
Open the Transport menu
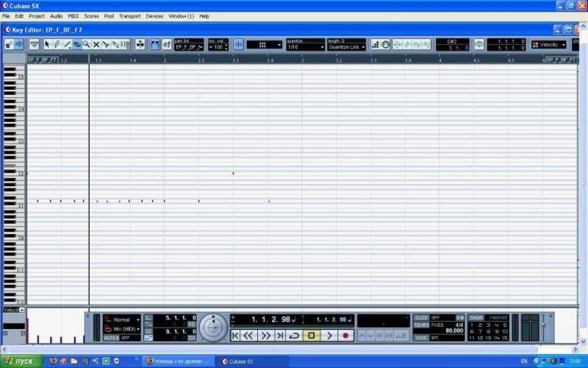point(130,16)
